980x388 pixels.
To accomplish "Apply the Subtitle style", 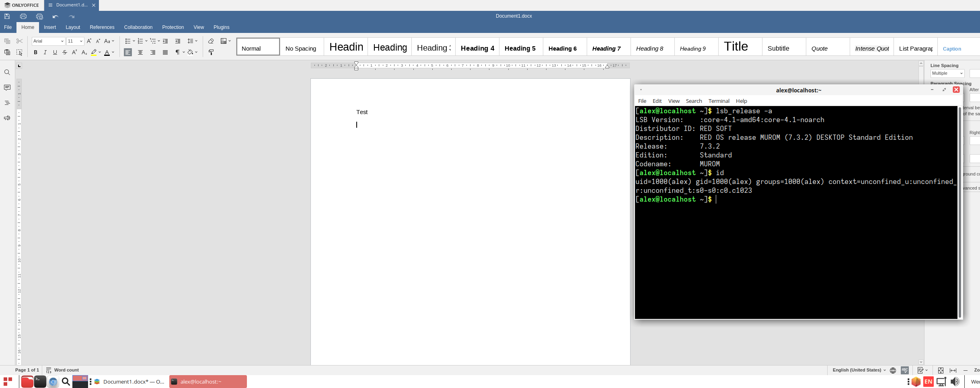I will [784, 47].
